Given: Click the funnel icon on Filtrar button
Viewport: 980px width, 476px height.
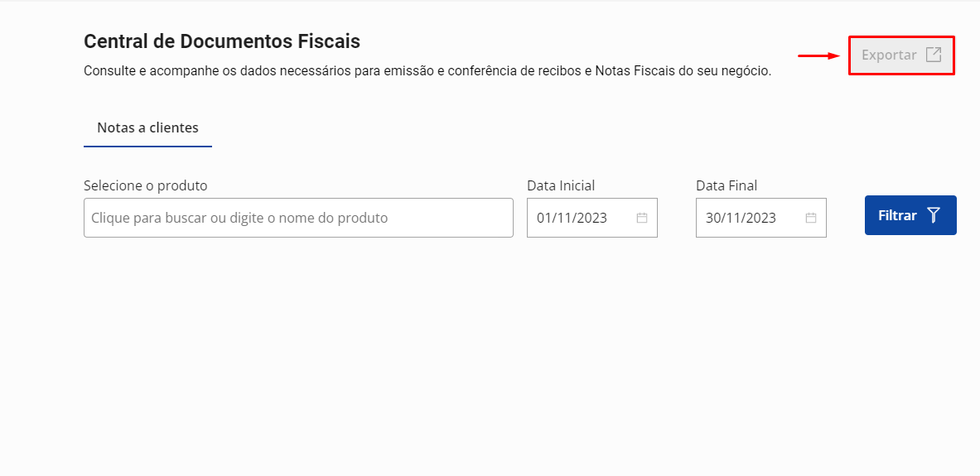Looking at the screenshot, I should [x=934, y=215].
